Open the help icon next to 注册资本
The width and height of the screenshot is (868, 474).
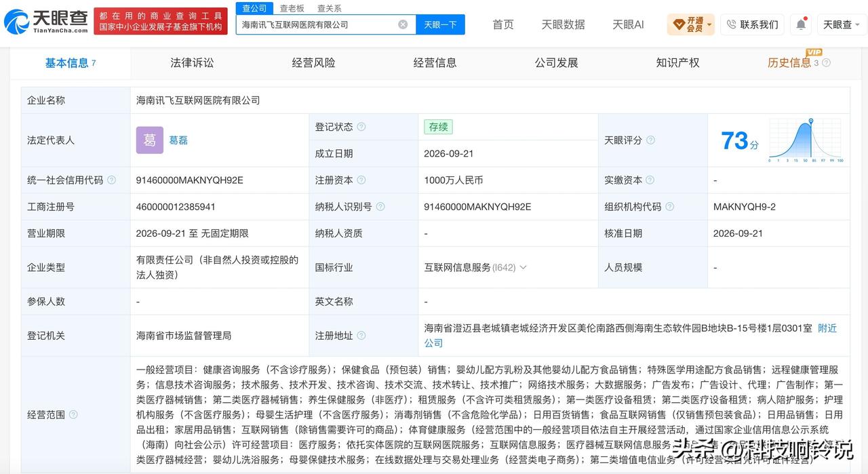pos(361,180)
